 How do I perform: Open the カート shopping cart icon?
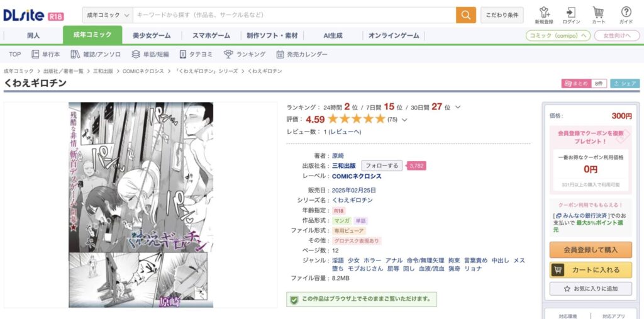599,15
